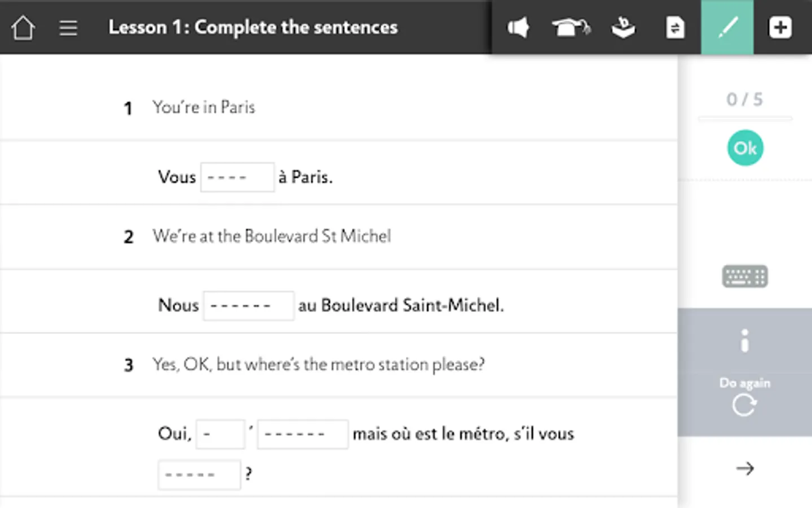Viewport: 812px width, 508px height.
Task: Show the on-screen keyboard
Action: point(744,277)
